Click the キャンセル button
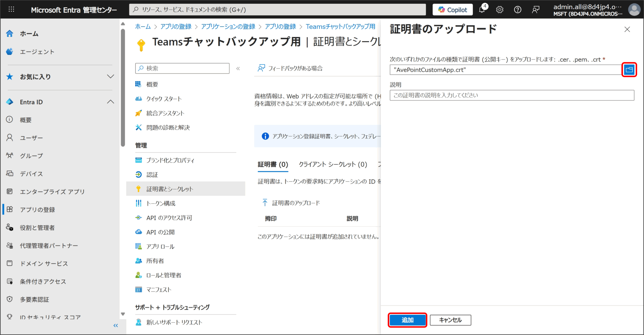 [450, 320]
